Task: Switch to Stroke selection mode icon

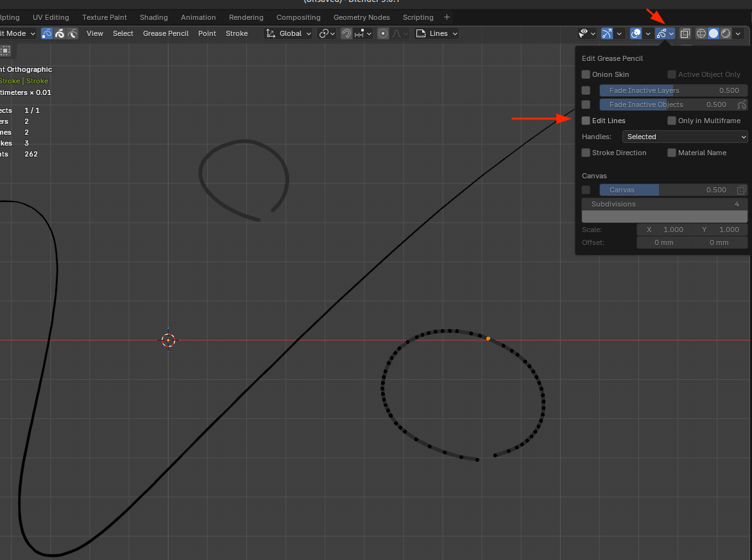Action: point(60,33)
